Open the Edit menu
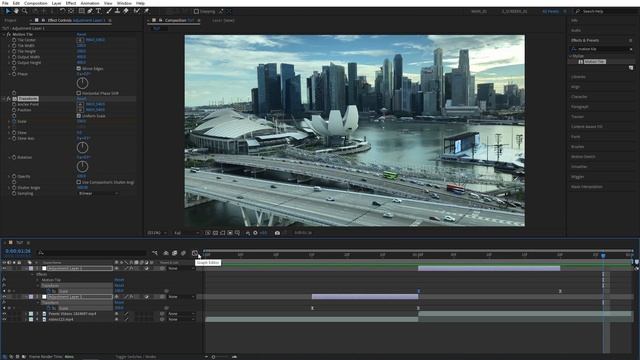Screen dimensions: 640x360 (16, 3)
